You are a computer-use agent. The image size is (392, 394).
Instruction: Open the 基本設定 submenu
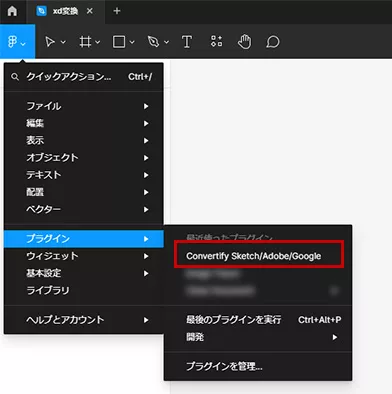tap(84, 273)
